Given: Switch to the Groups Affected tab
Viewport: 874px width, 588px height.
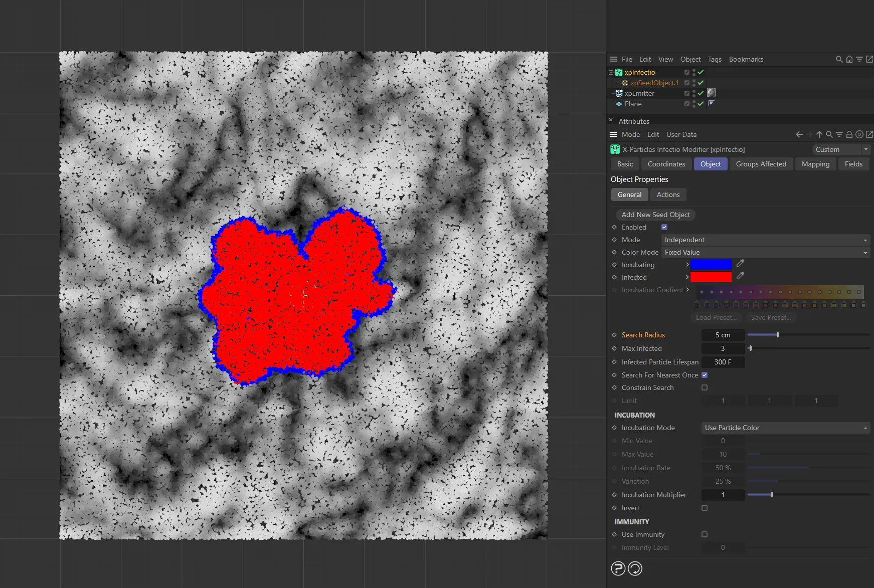Looking at the screenshot, I should point(761,164).
